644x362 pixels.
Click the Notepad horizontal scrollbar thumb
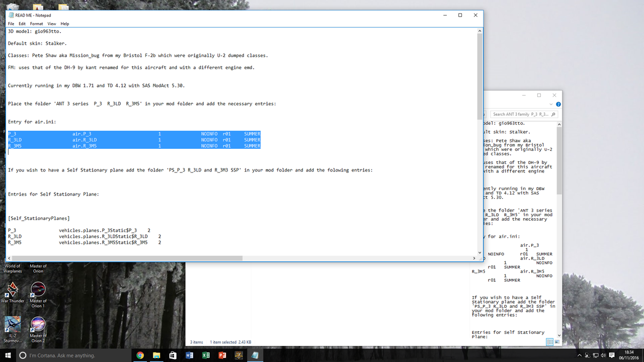(x=127, y=258)
